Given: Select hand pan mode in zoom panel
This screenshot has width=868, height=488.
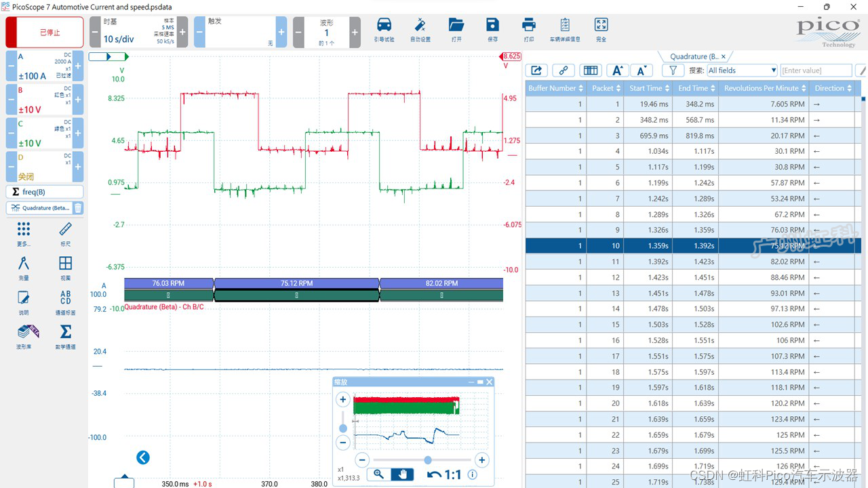Looking at the screenshot, I should 403,474.
